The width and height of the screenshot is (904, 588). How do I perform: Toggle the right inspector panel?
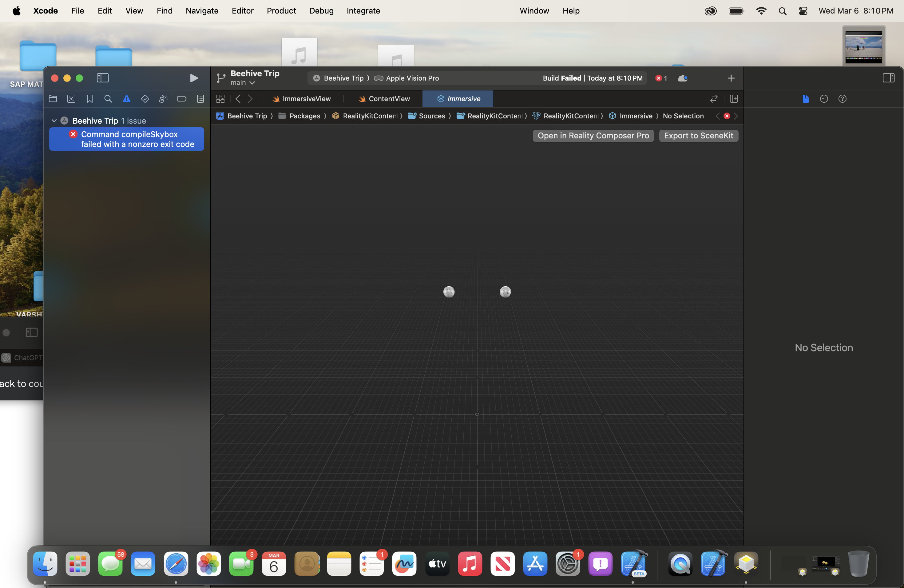[x=888, y=78]
